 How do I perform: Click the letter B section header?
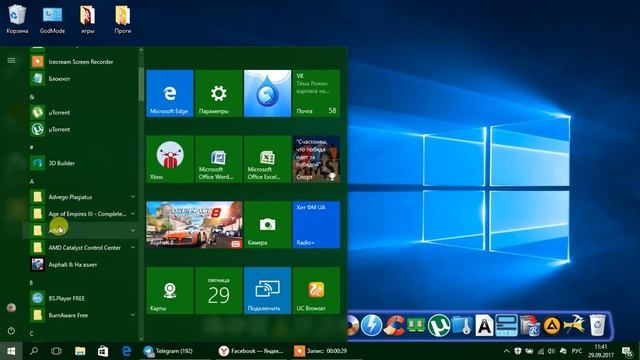(x=32, y=282)
